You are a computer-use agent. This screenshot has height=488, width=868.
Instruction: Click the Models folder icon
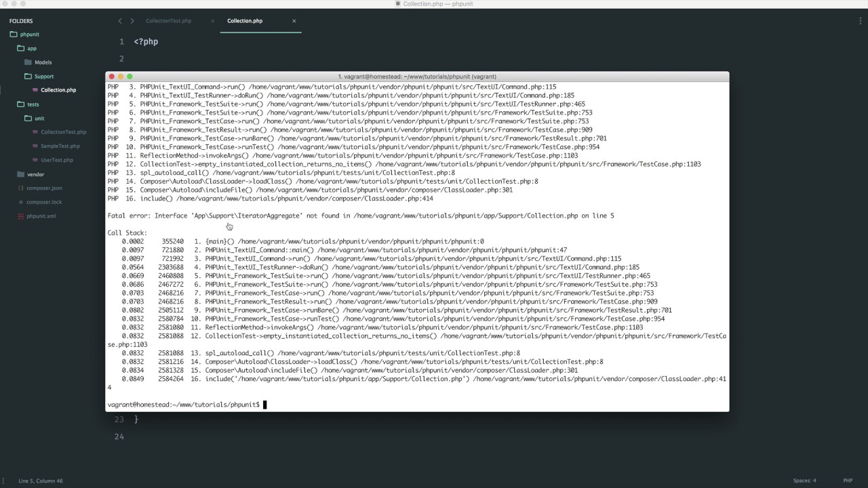pyautogui.click(x=28, y=62)
